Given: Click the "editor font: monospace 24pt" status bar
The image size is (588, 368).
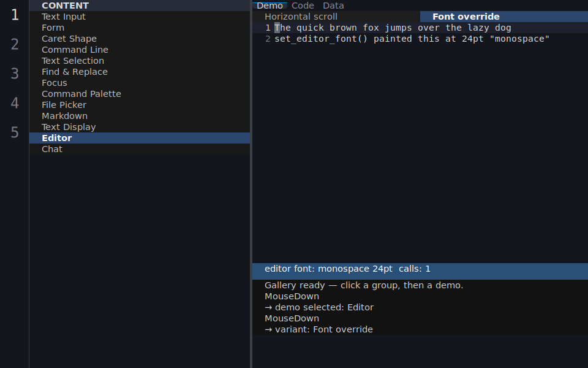Looking at the screenshot, I should click(420, 271).
